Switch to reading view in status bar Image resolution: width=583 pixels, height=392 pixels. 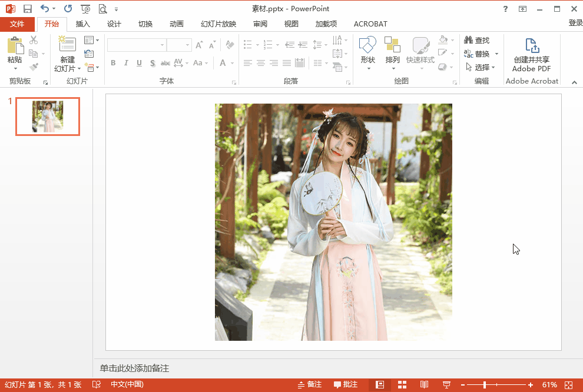[x=424, y=385]
